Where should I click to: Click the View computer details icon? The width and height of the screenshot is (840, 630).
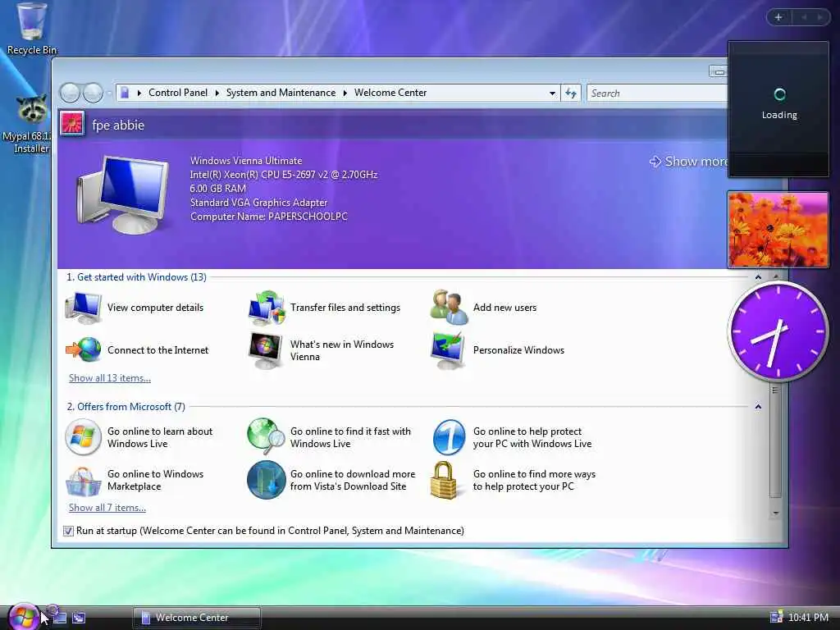[x=83, y=308]
